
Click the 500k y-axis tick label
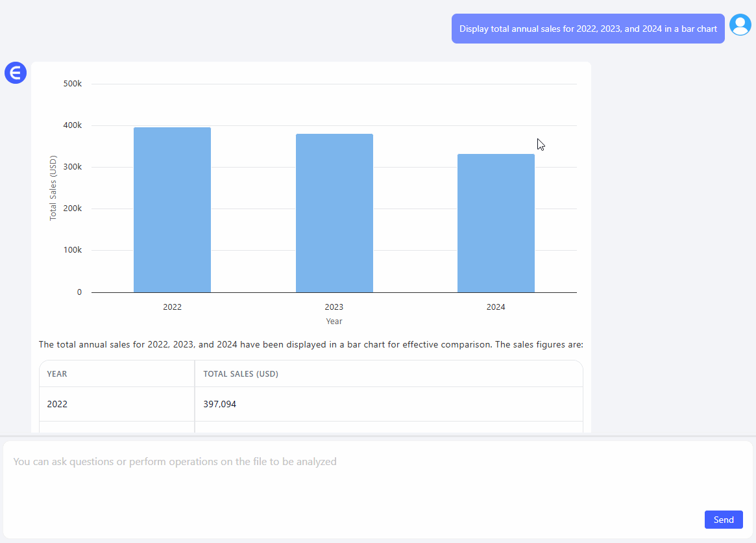click(72, 84)
